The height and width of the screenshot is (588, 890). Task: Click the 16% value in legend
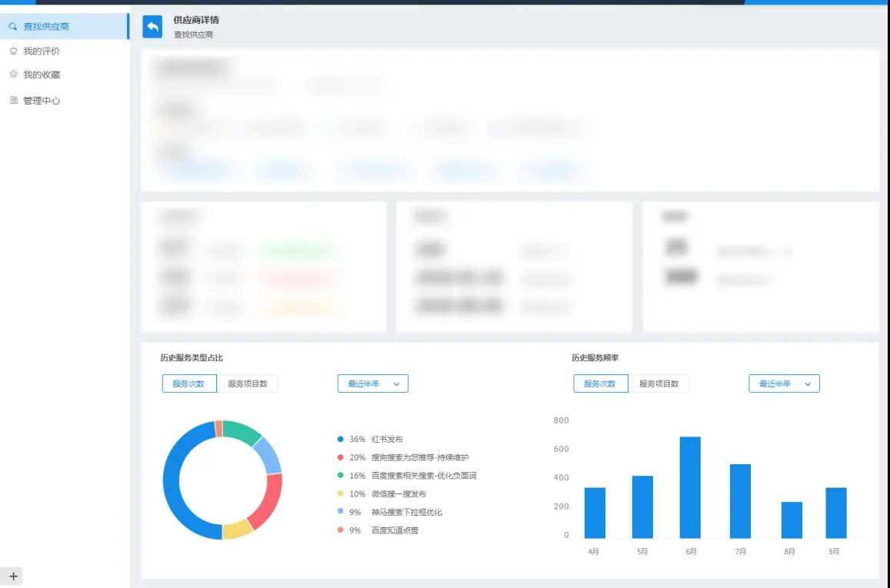pos(358,476)
